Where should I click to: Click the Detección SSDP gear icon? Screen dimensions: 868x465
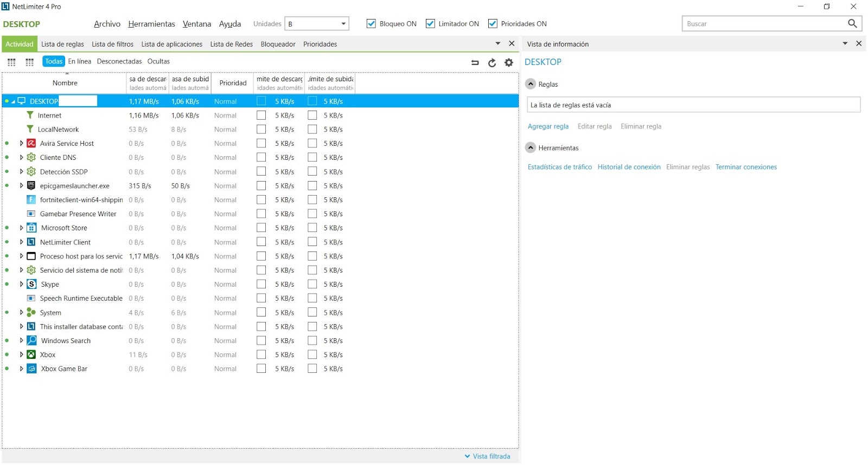click(x=31, y=171)
